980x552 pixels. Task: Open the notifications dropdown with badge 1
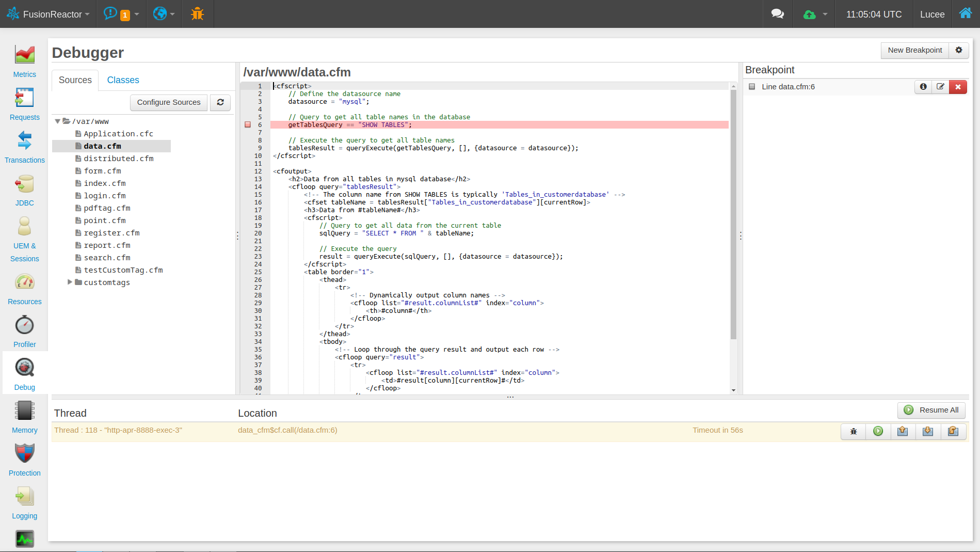click(121, 14)
